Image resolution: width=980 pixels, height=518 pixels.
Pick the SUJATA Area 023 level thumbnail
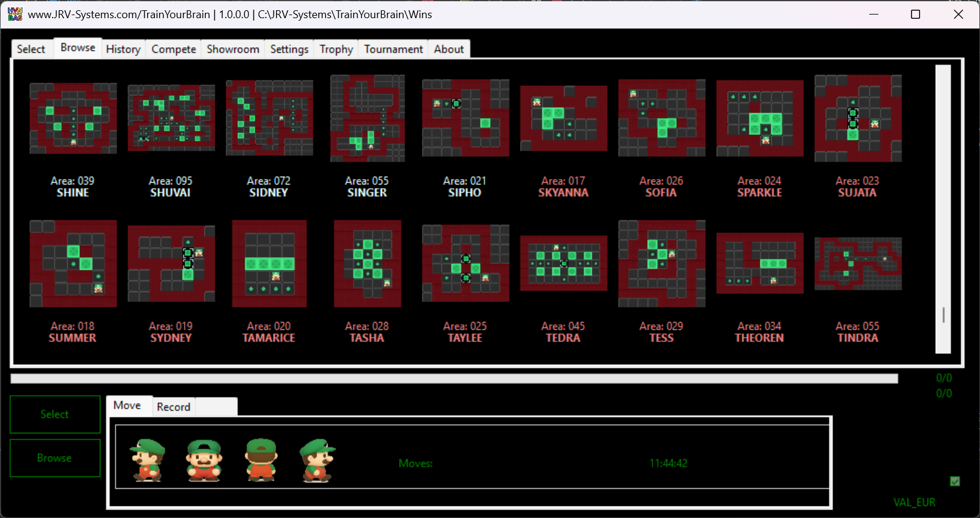(858, 118)
